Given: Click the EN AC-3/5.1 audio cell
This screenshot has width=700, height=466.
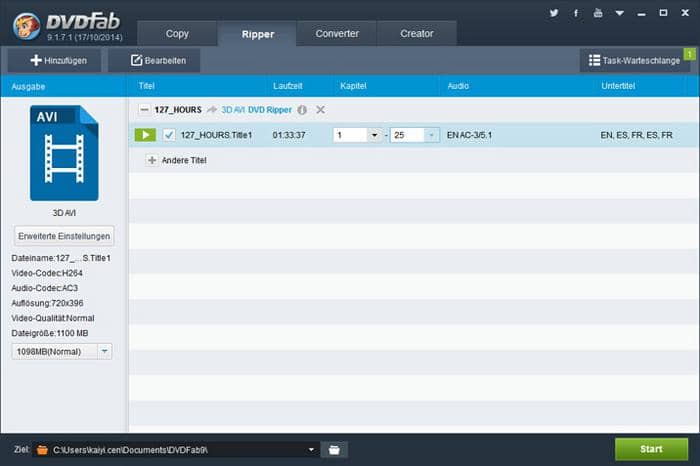Looking at the screenshot, I should pyautogui.click(x=469, y=135).
